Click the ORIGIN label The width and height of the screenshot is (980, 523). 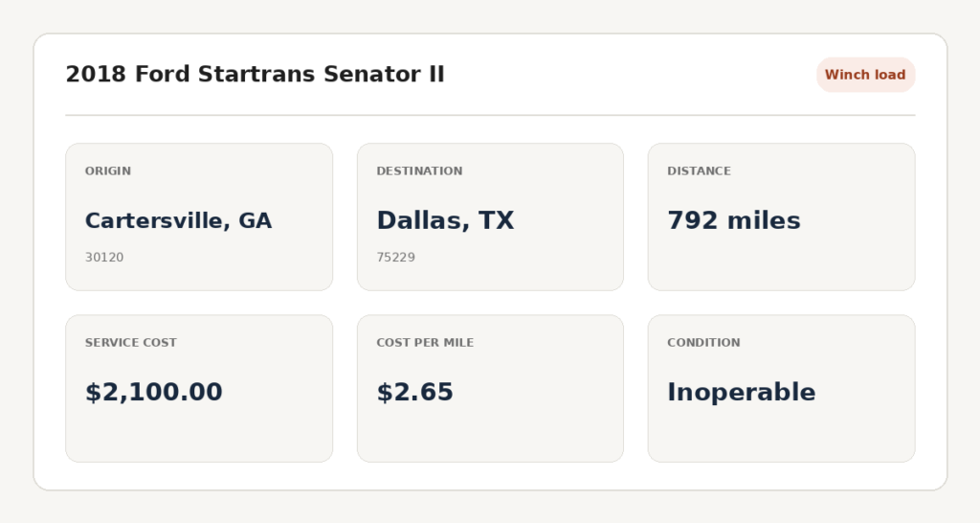coord(108,171)
